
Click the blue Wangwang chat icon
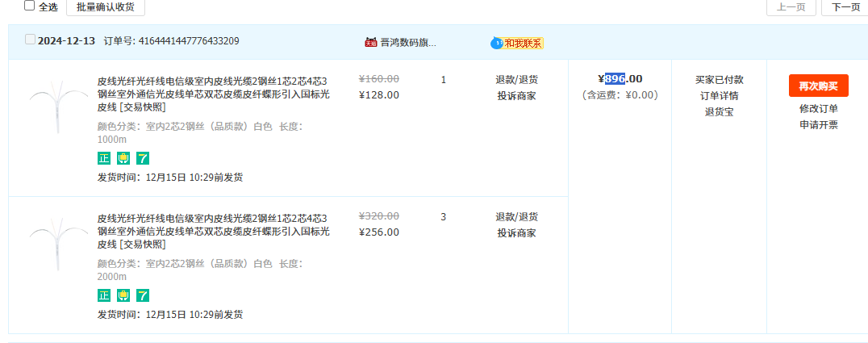click(x=496, y=43)
